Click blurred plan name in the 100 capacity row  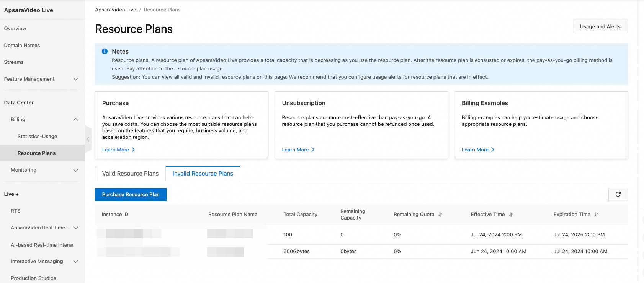(x=230, y=234)
